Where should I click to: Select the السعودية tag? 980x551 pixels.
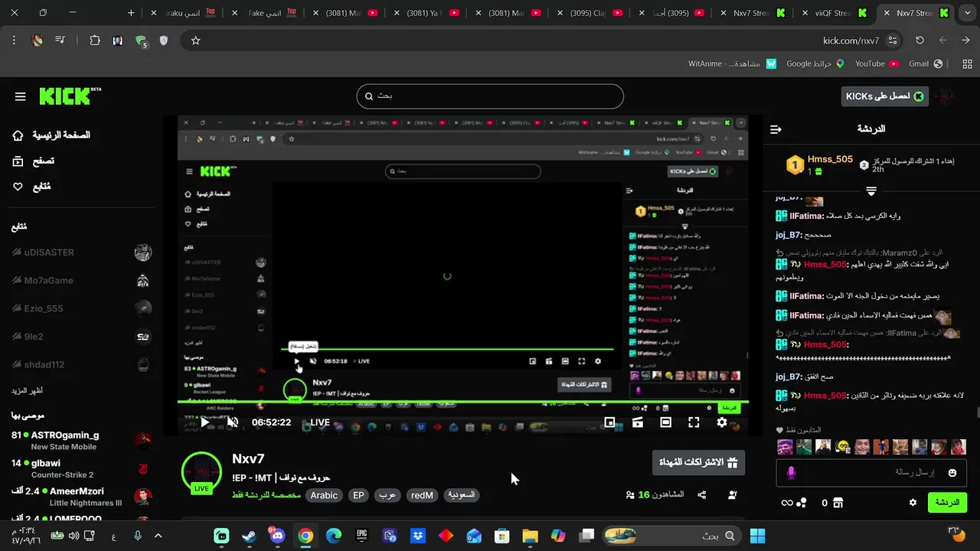(x=461, y=495)
